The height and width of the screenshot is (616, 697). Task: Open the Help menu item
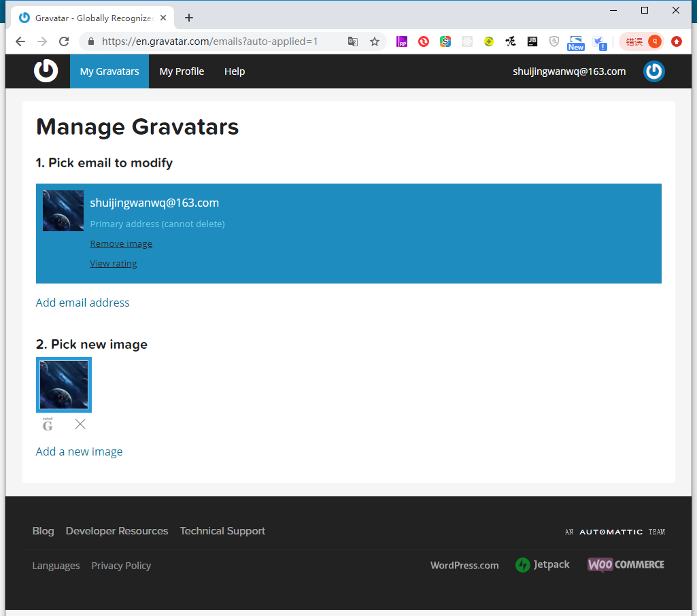(235, 71)
